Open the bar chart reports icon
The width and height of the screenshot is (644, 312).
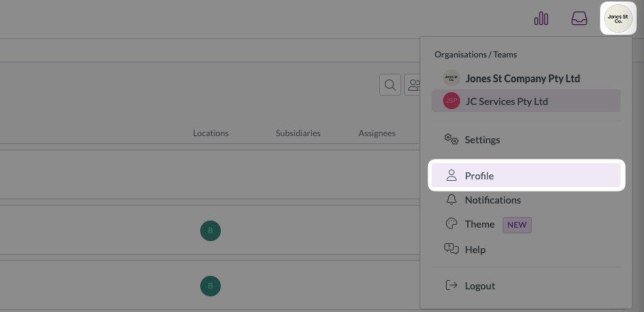tap(541, 19)
